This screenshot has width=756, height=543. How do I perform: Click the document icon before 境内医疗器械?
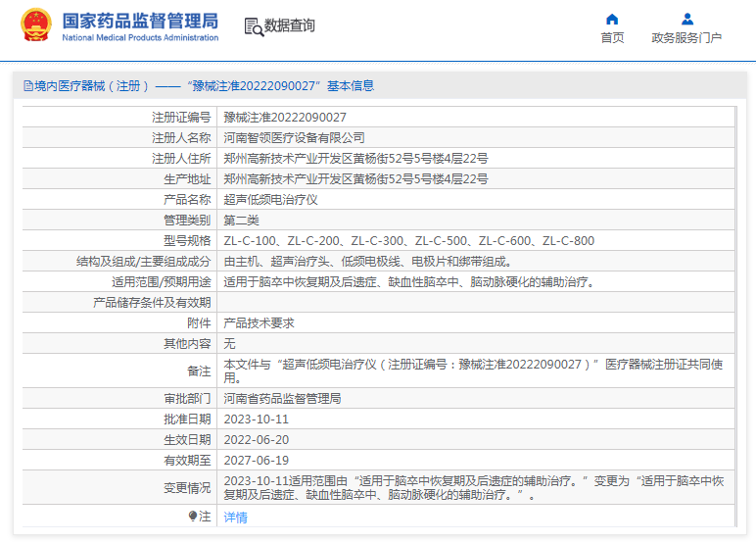[x=28, y=86]
